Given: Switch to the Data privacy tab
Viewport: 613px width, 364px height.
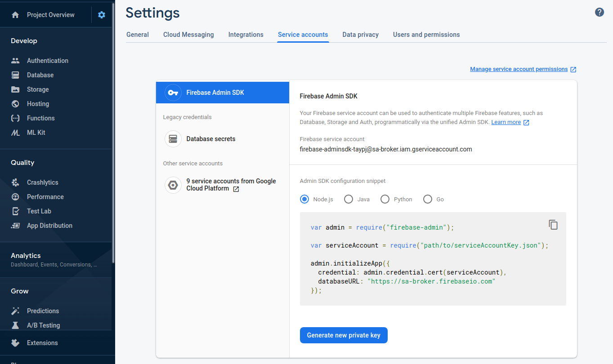Looking at the screenshot, I should [x=361, y=35].
